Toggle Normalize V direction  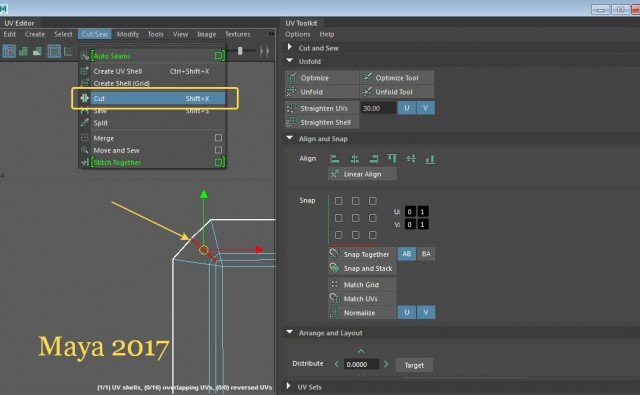(426, 312)
